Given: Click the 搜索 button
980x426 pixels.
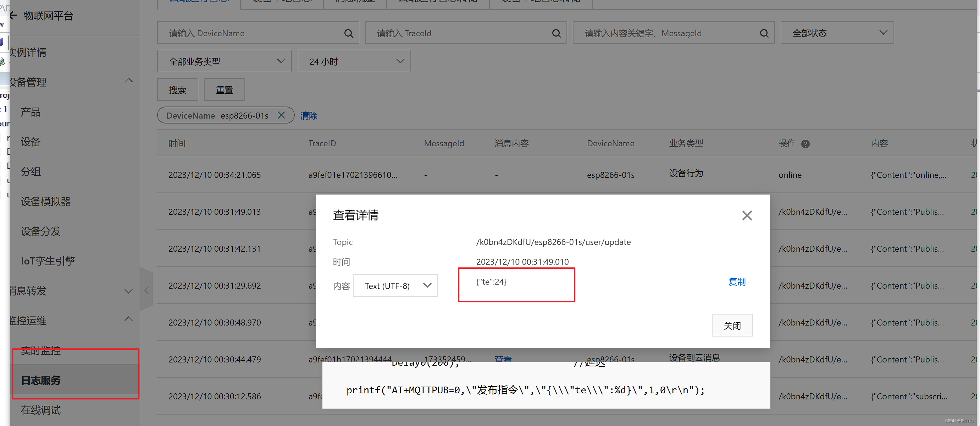Looking at the screenshot, I should [x=177, y=90].
